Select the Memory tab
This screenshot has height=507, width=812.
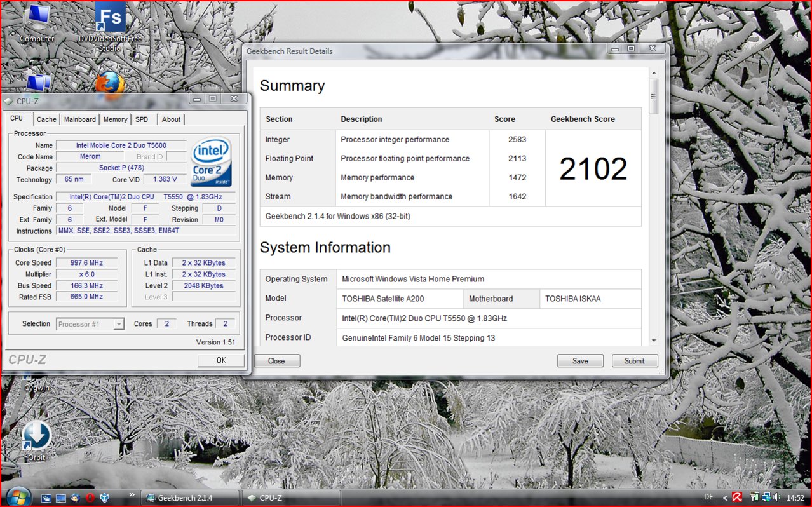coord(115,119)
